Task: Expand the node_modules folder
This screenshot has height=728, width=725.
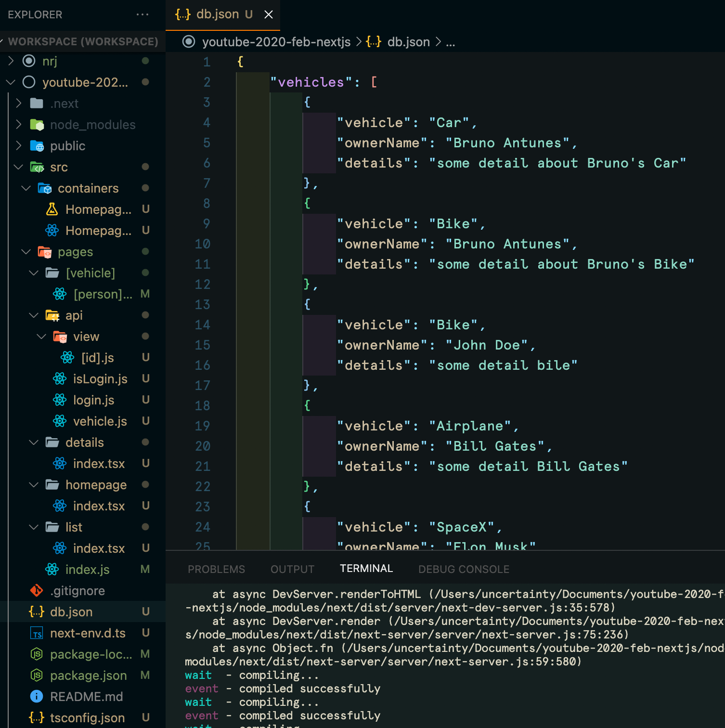Action: tap(18, 124)
